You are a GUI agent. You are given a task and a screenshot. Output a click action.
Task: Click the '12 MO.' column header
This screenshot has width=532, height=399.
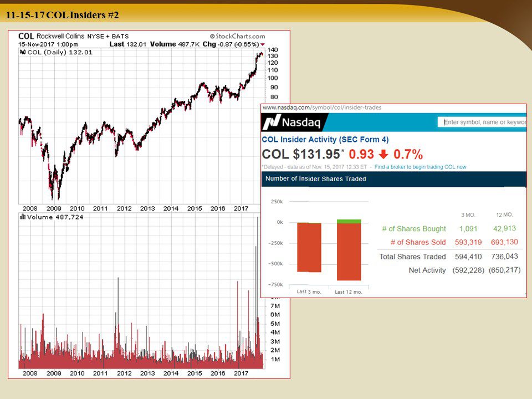pyautogui.click(x=504, y=215)
